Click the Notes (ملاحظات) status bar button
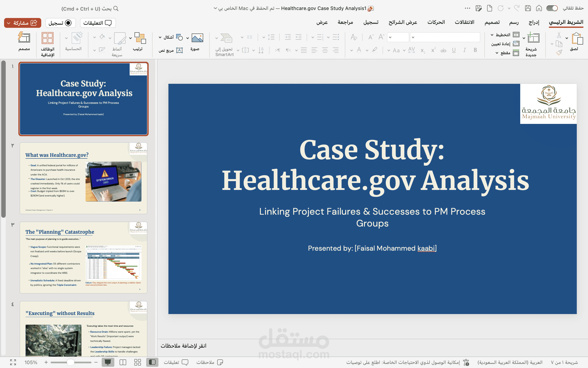The height and width of the screenshot is (368, 588). click(209, 362)
